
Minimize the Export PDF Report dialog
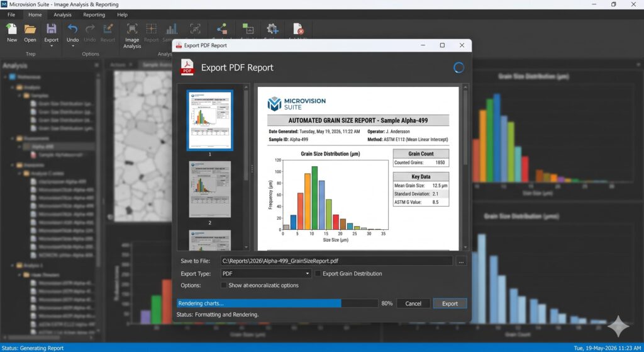[423, 45]
